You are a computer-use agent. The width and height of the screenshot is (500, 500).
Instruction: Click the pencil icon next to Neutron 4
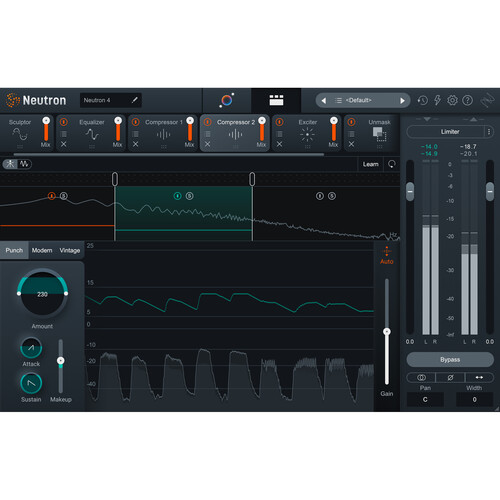(x=135, y=100)
